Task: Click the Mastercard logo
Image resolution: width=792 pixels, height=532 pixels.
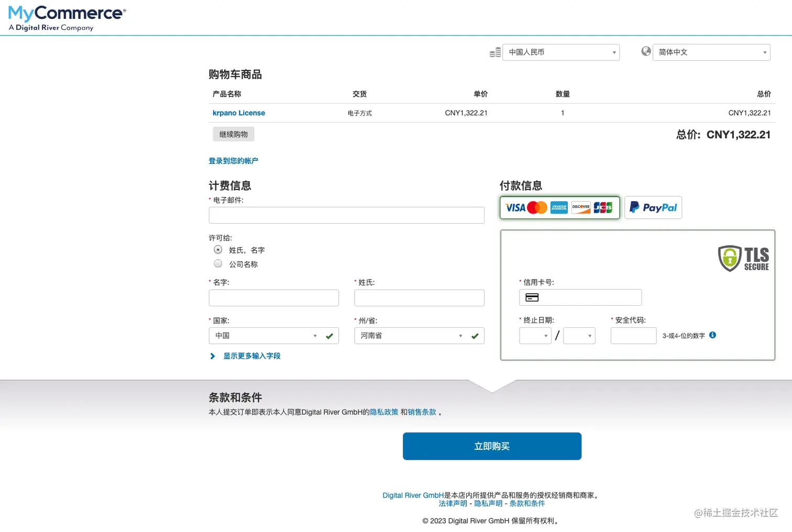Action: (537, 208)
